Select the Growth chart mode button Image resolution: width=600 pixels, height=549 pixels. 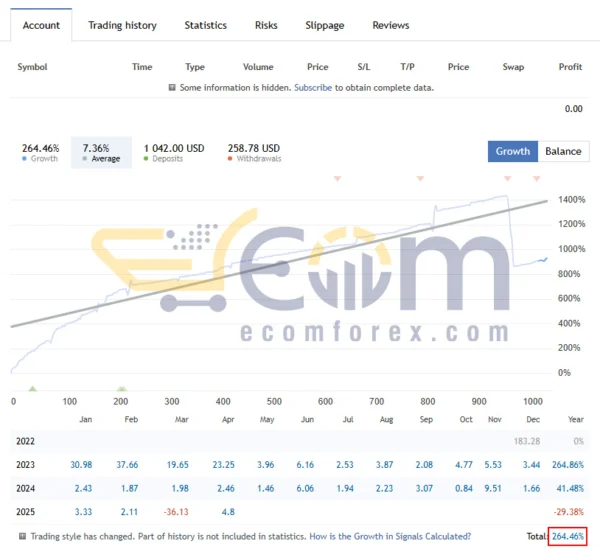512,151
